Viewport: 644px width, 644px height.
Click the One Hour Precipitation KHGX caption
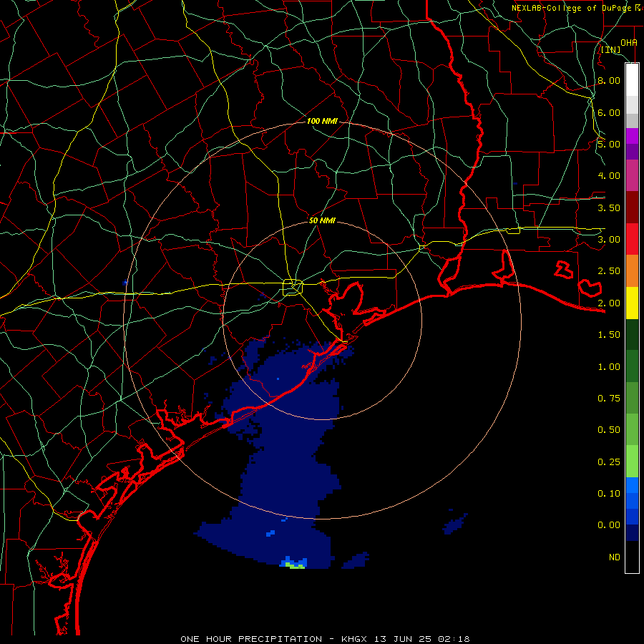[x=325, y=639]
